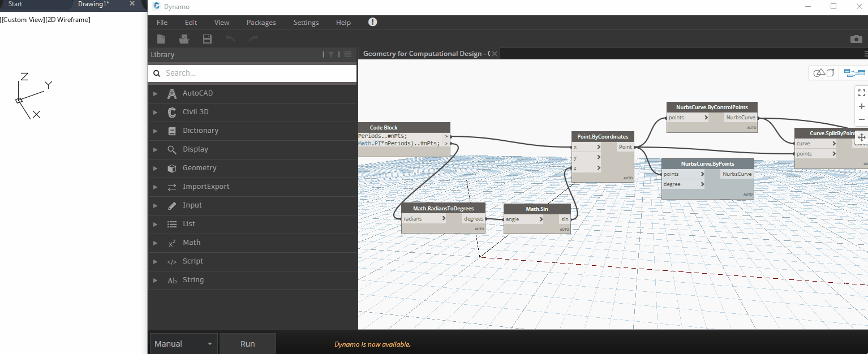Click the Dictionary book icon in Library
The height and width of the screenshot is (354, 868).
(x=172, y=131)
